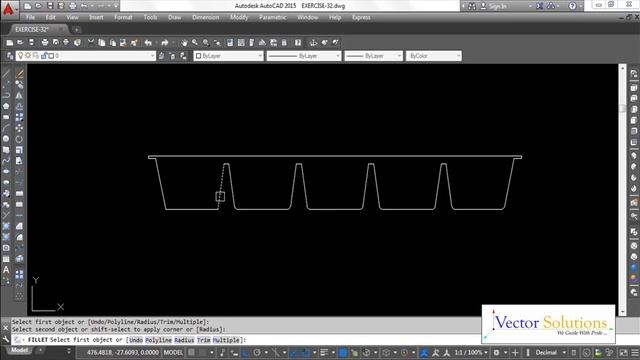Select the Fillet modify tool
The height and width of the screenshot is (360, 640).
tap(19, 237)
